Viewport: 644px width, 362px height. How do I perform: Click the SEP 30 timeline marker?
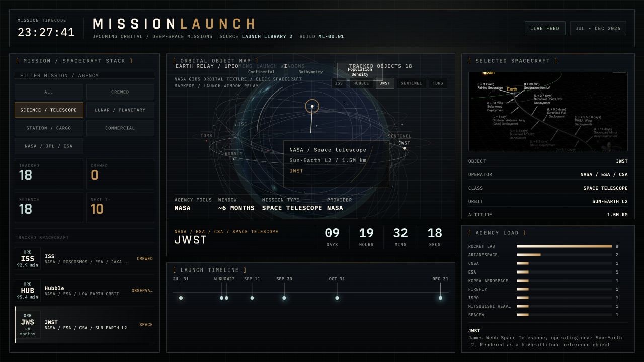[x=284, y=298]
